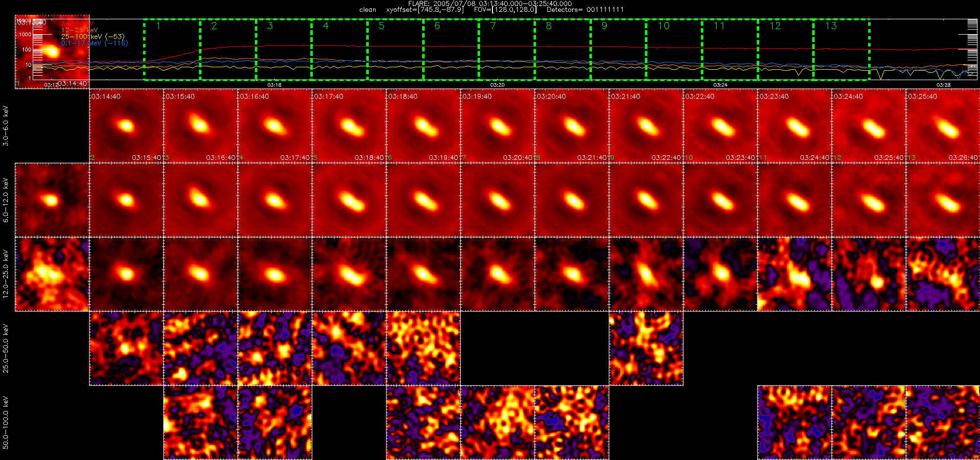Click the '6.0-12.0 keV' row label

point(6,200)
